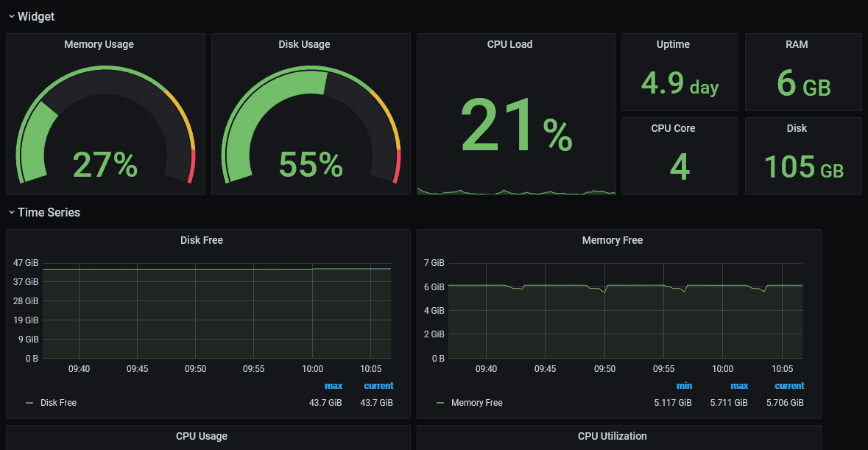Open the Disk Usage panel title menu
This screenshot has width=868, height=450.
[304, 44]
